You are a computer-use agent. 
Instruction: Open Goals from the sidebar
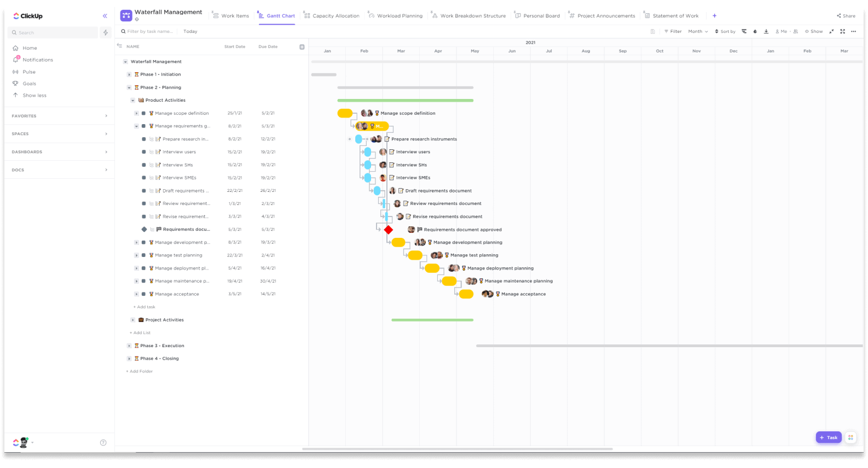30,84
